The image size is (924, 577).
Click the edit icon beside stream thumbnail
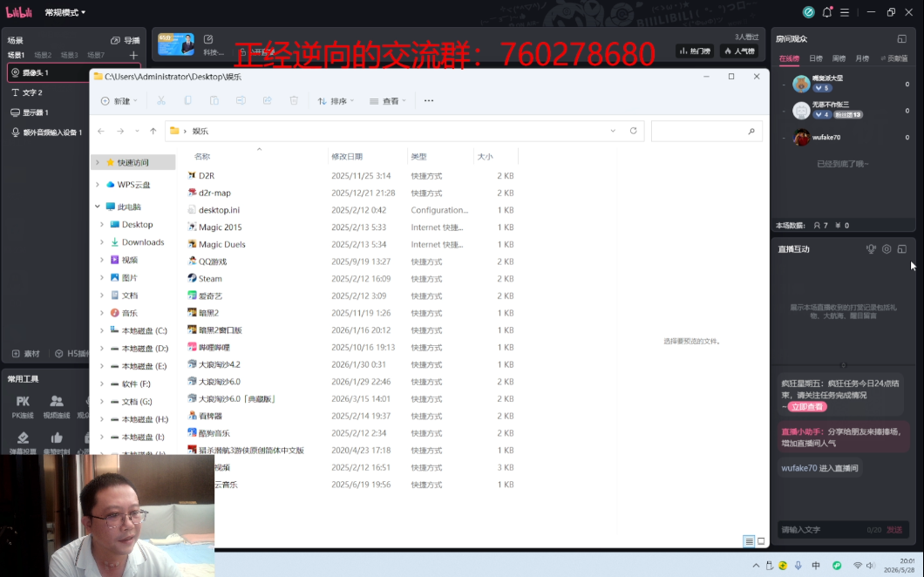[x=208, y=39]
